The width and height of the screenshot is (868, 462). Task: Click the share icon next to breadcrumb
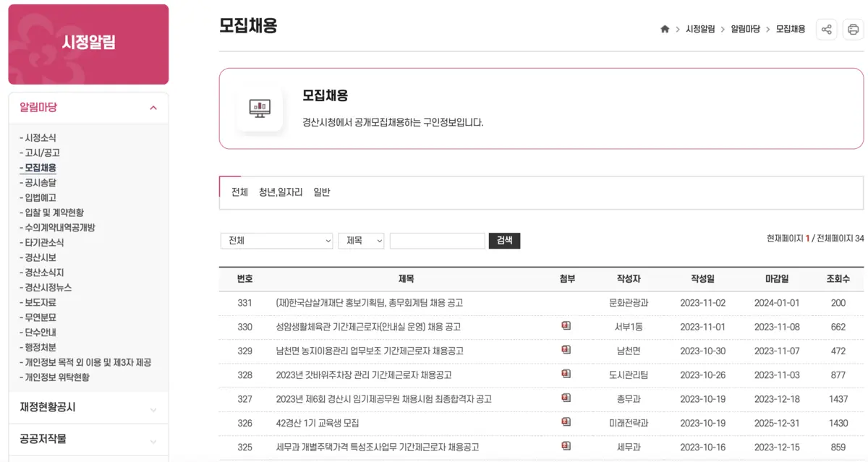(826, 30)
